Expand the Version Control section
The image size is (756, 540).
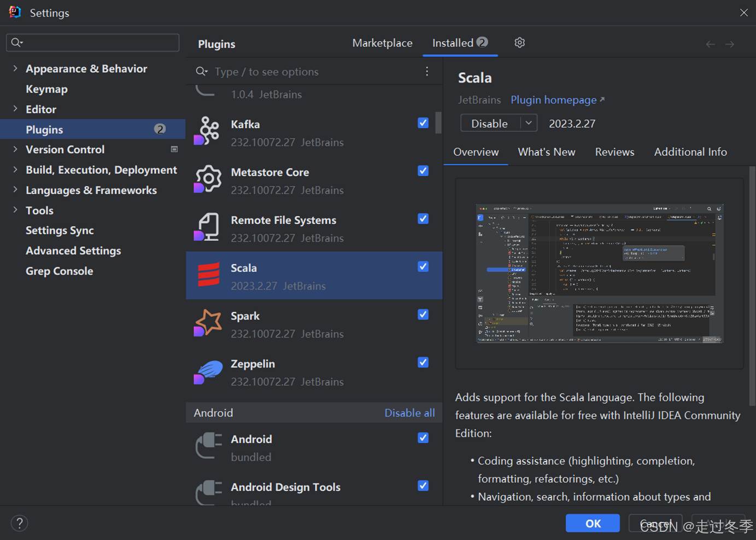(x=15, y=149)
